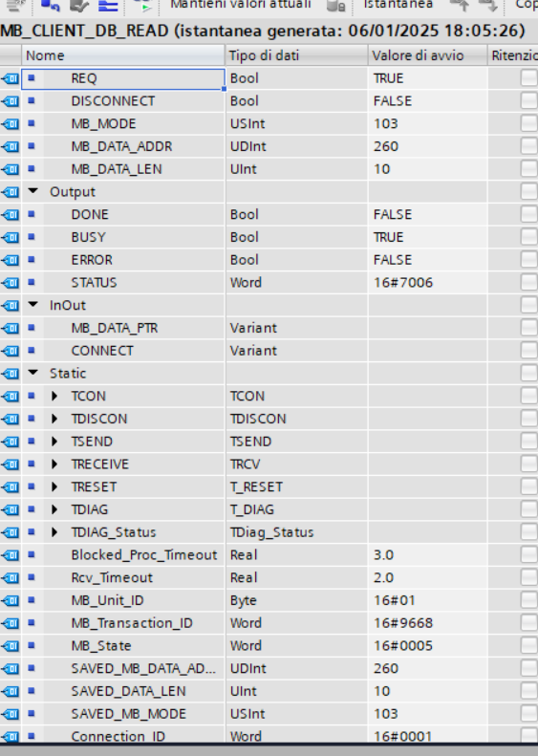This screenshot has height=756, width=538.
Task: Click the Valore di avvio column header
Action: 427,55
